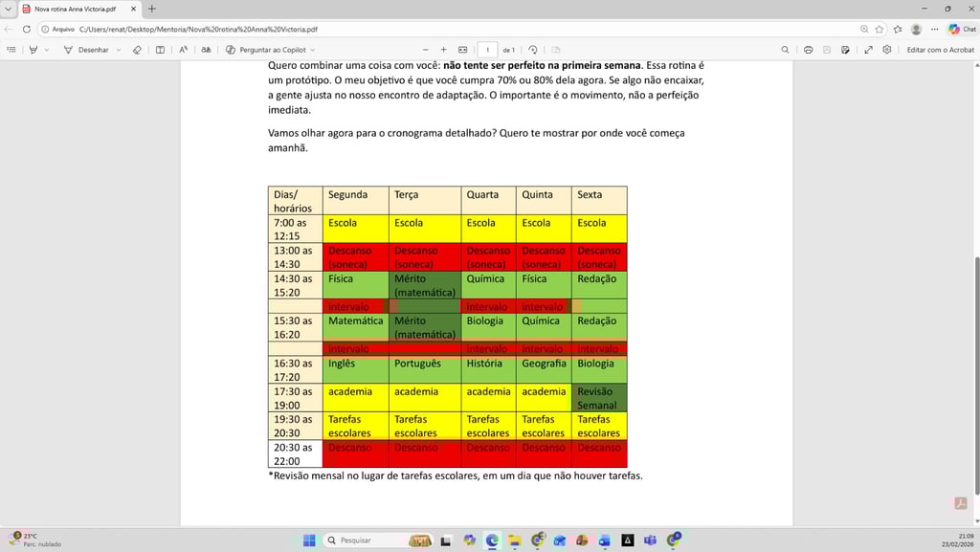Viewport: 980px width, 552px height.
Task: Open the tab search dropdown
Action: pyautogui.click(x=8, y=9)
